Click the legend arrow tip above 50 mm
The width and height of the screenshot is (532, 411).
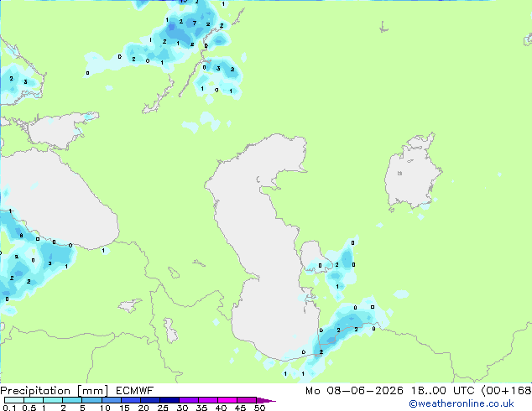266,400
